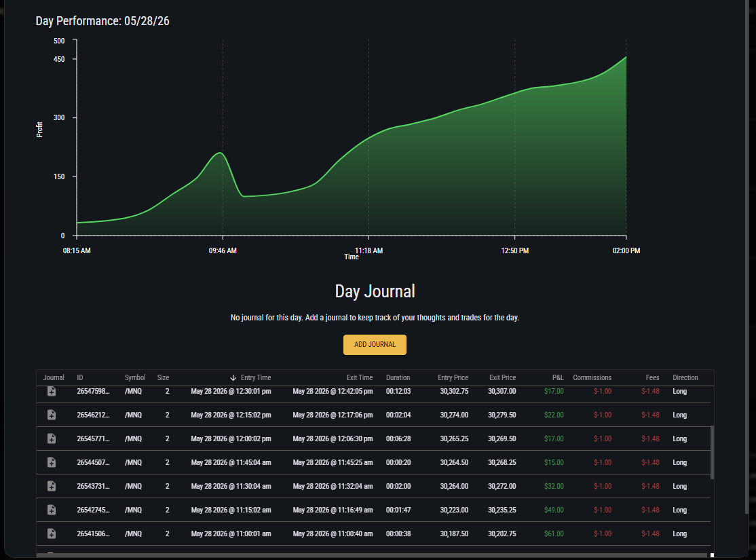Sort table by Symbol column header
This screenshot has height=560, width=756.
[135, 377]
